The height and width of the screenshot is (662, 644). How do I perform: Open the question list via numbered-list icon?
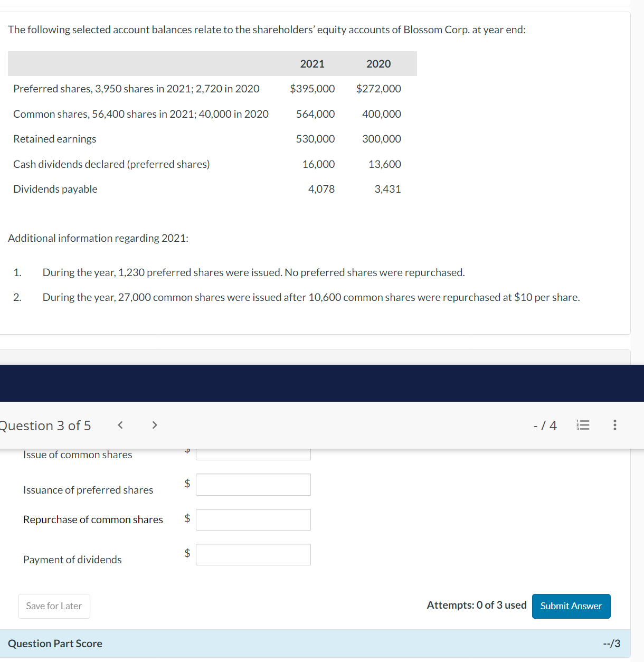pyautogui.click(x=583, y=425)
